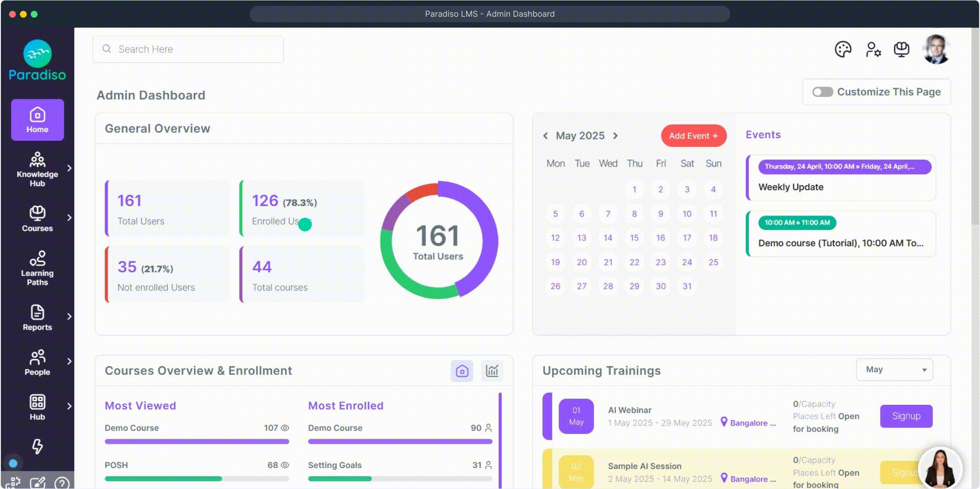Screen dimensions: 980x489
Task: Go to next month in calendar
Action: tap(615, 136)
